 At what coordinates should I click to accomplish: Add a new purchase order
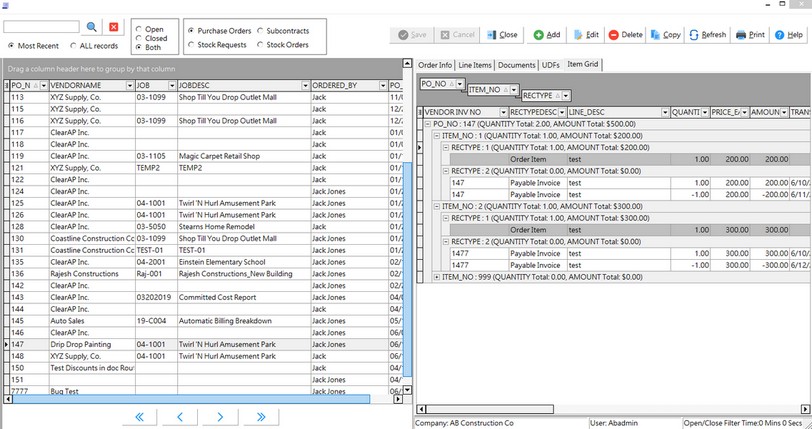(547, 35)
